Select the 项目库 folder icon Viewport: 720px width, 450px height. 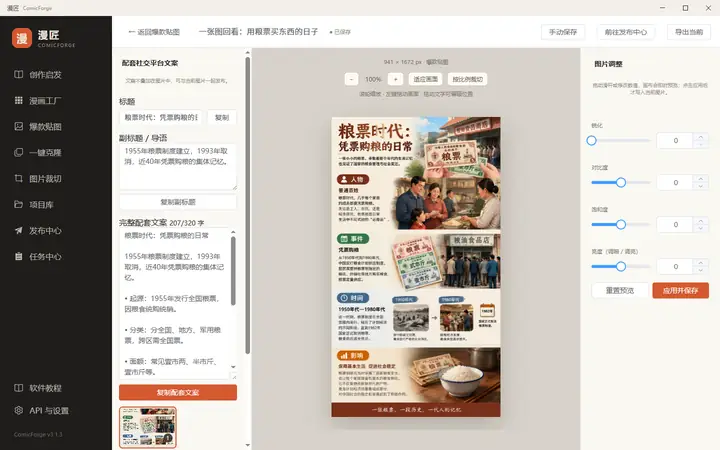click(x=18, y=204)
